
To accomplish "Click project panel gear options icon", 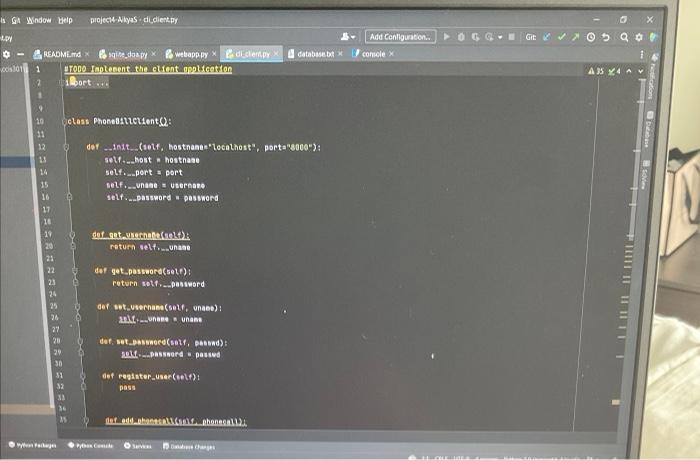I will pos(6,54).
